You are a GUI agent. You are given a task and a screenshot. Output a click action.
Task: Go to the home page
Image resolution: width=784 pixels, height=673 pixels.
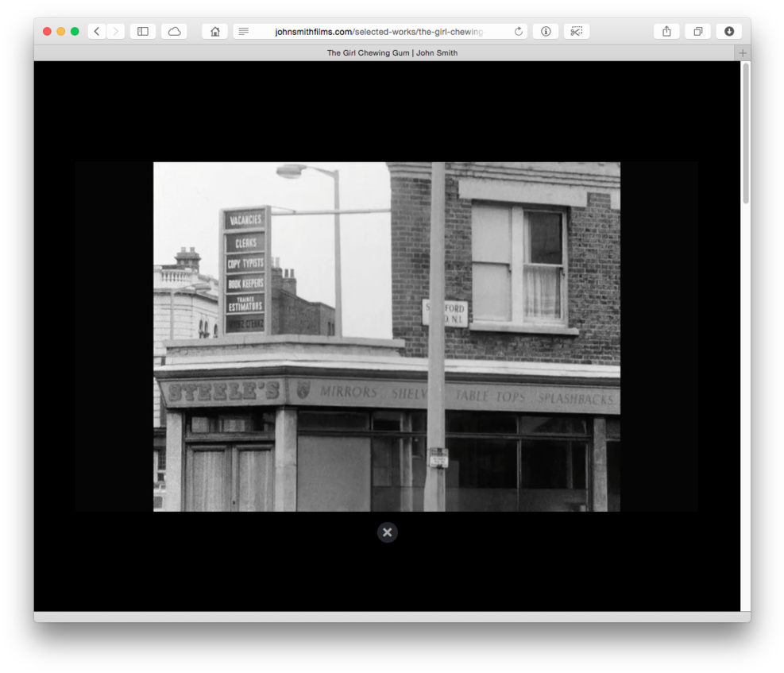215,32
